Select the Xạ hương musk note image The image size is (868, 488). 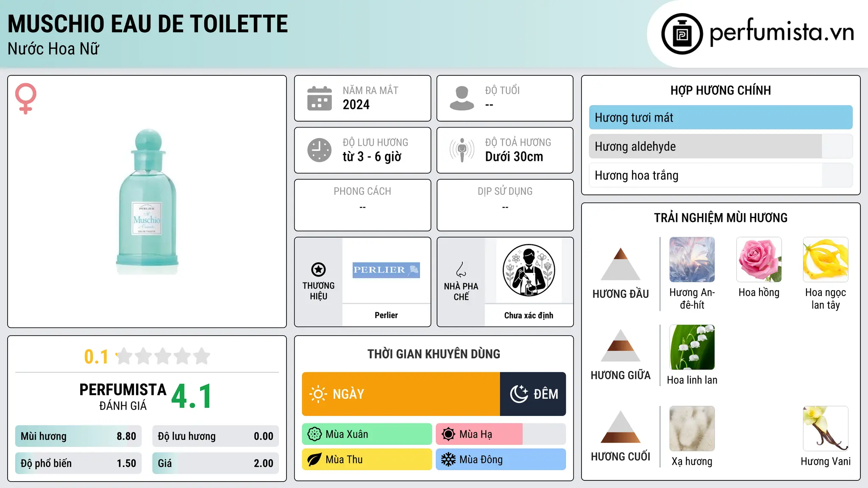pyautogui.click(x=692, y=429)
